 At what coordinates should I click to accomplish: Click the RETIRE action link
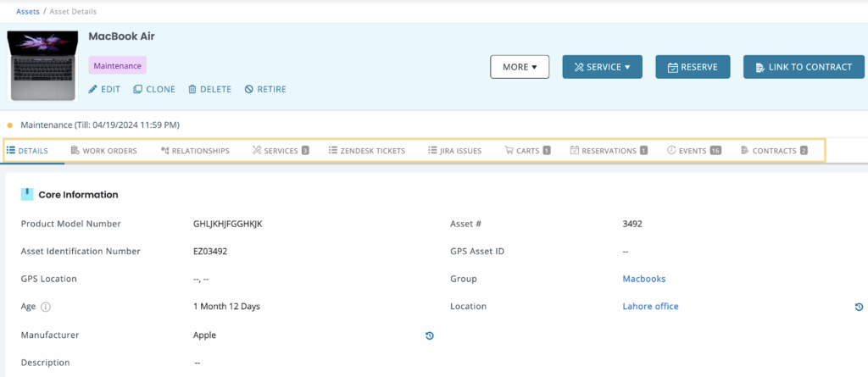[265, 89]
